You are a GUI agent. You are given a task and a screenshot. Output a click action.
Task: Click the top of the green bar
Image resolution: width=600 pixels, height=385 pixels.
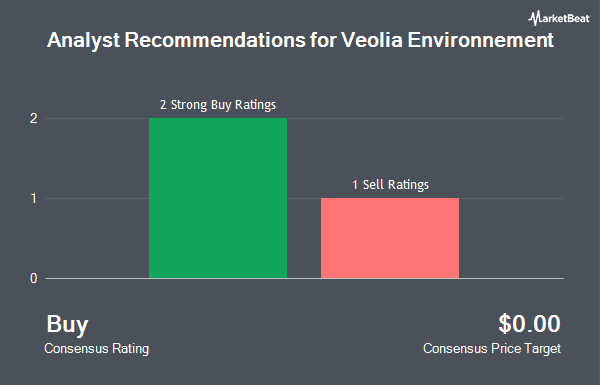tap(218, 119)
